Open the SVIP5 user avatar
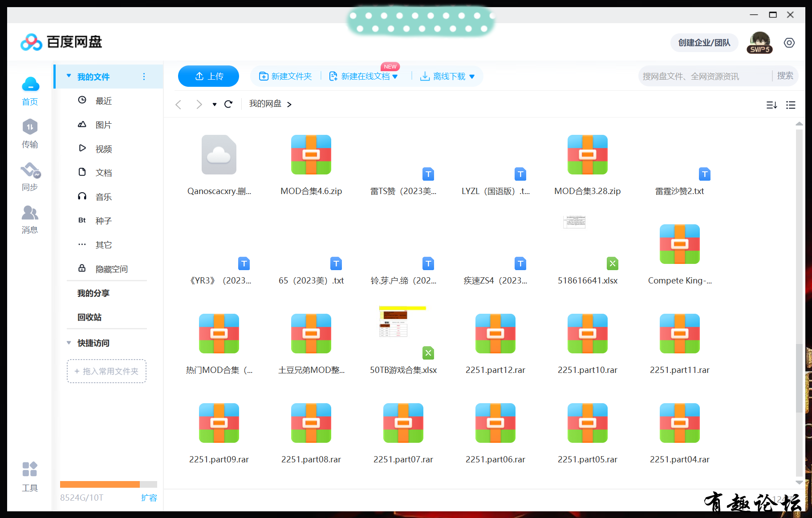Viewport: 812px width, 518px height. 759,43
